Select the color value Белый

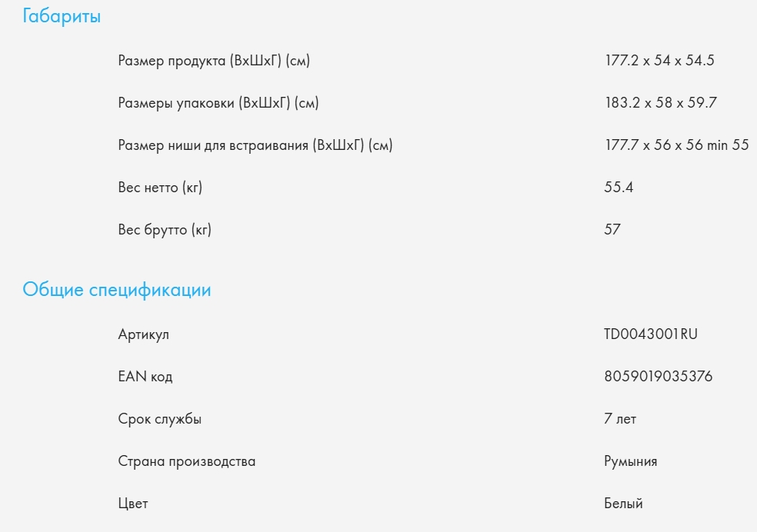coord(623,504)
